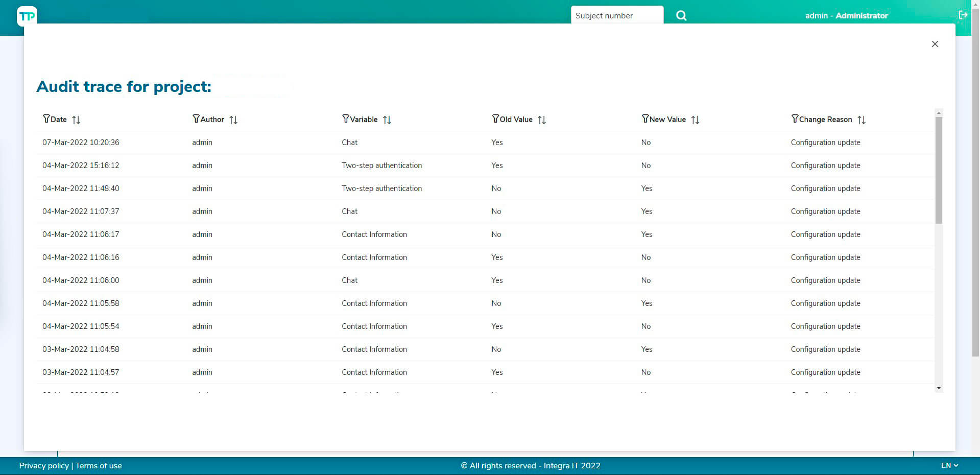The height and width of the screenshot is (475, 980).
Task: Toggle sort arrows for Author column
Action: (233, 120)
